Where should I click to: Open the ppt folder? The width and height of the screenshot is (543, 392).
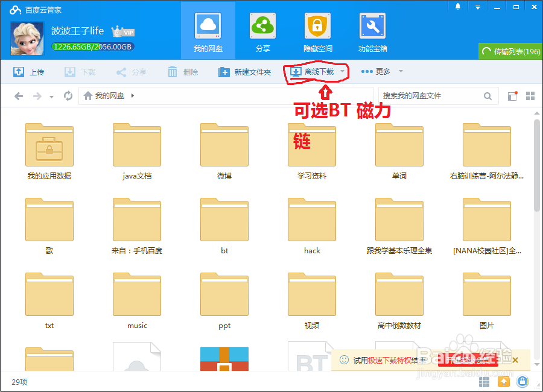tap(224, 301)
